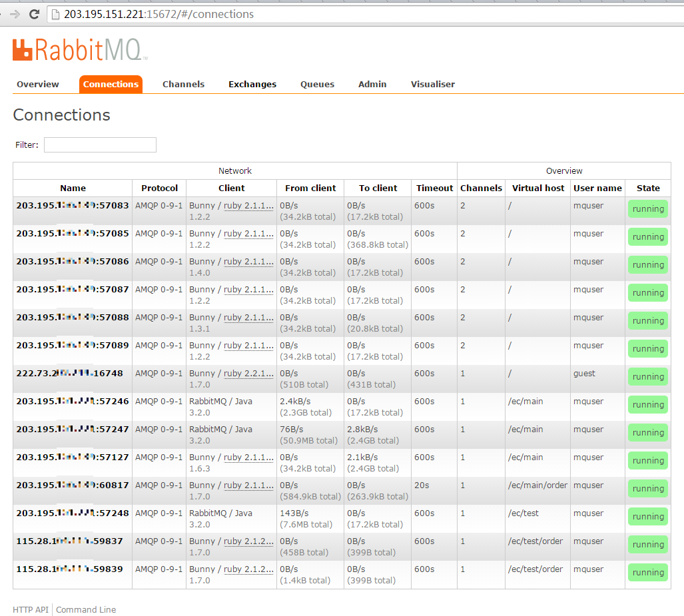Open connection ending in :57246

pyautogui.click(x=73, y=401)
